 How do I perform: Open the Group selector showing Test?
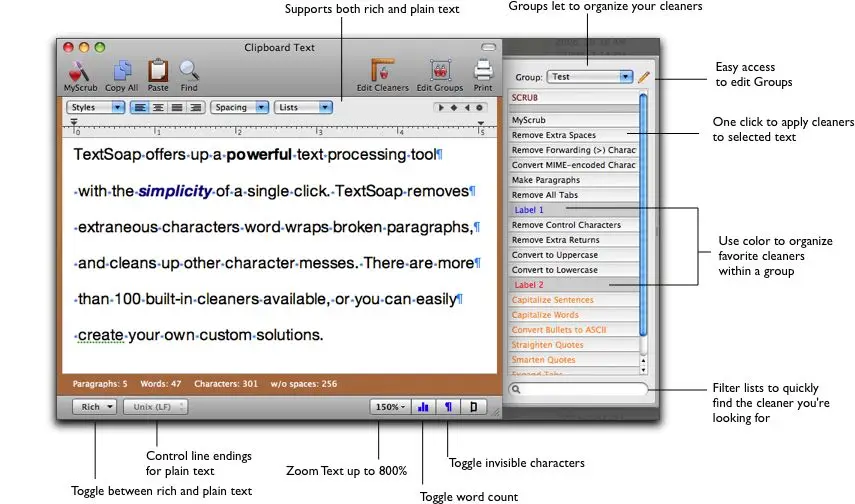(x=590, y=77)
